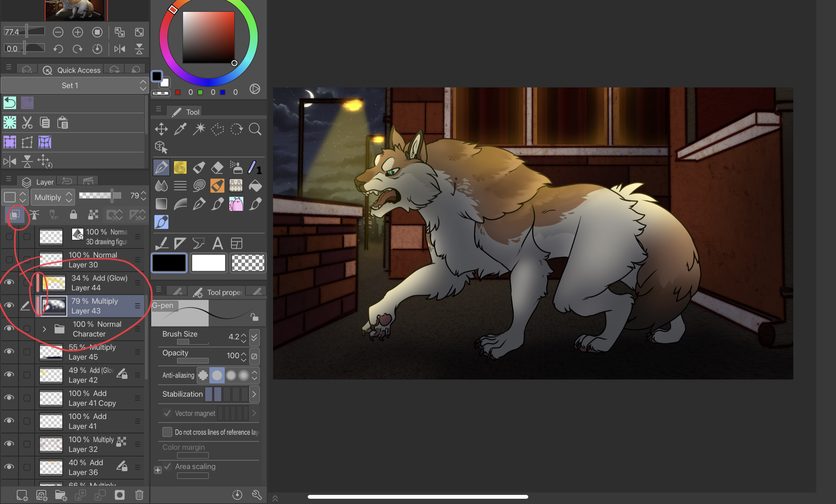Open the Multiply blending mode dropdown
Viewport: 836px width, 504px height.
click(x=53, y=197)
